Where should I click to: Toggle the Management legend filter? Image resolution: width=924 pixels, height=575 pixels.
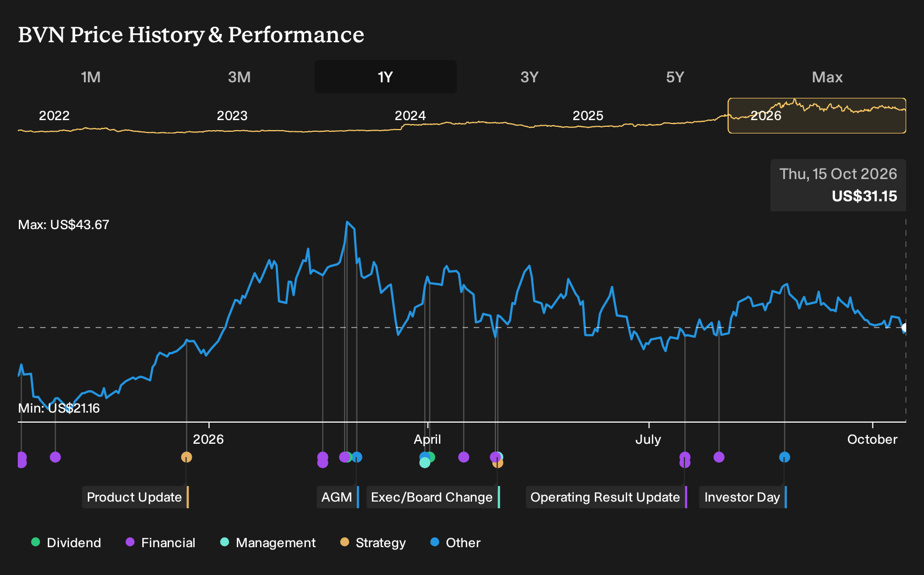click(x=268, y=543)
